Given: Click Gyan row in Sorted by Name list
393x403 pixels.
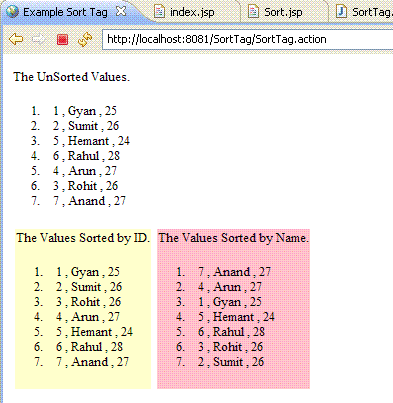Looking at the screenshot, I should (x=230, y=302).
